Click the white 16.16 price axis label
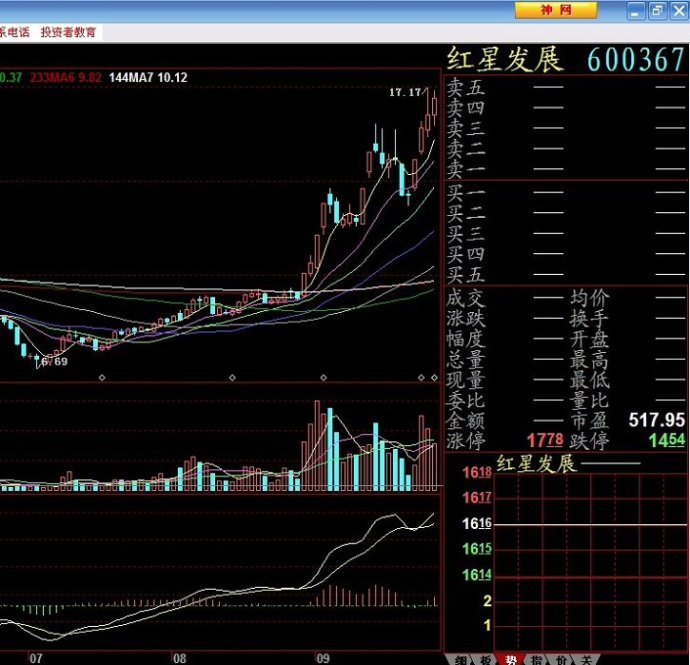690x665 pixels. (x=477, y=524)
